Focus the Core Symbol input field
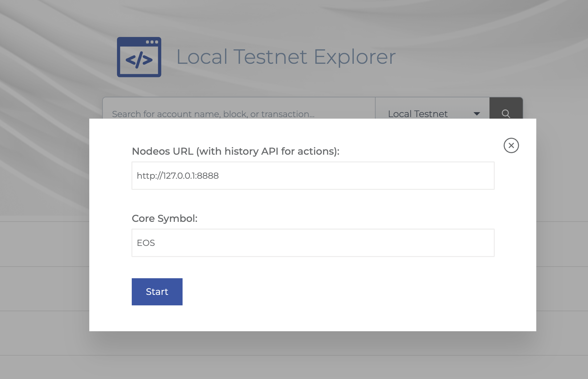This screenshot has height=379, width=588. click(x=313, y=243)
